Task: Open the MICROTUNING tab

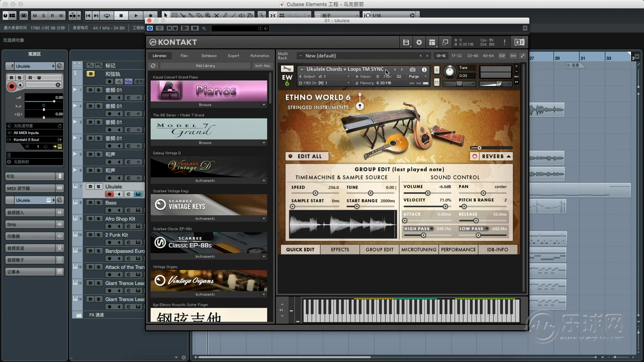Action: [x=419, y=249]
